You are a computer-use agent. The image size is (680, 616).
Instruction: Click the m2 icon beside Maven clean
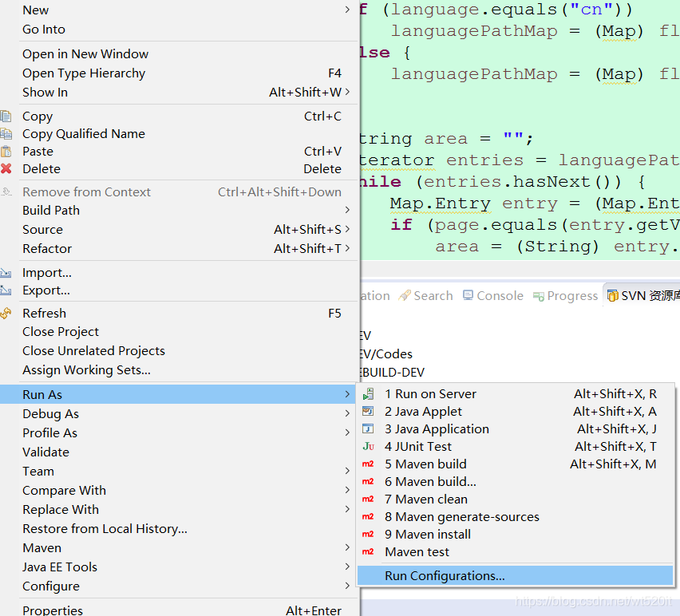(368, 500)
